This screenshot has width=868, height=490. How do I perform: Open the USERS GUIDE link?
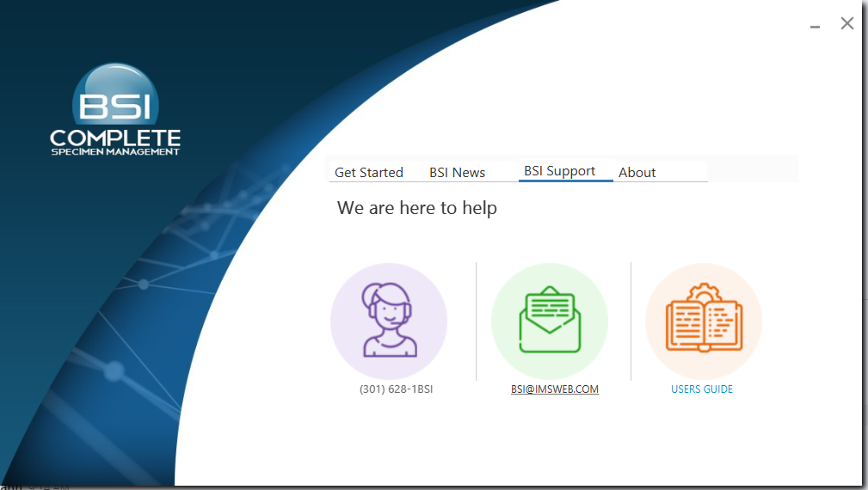coord(702,389)
